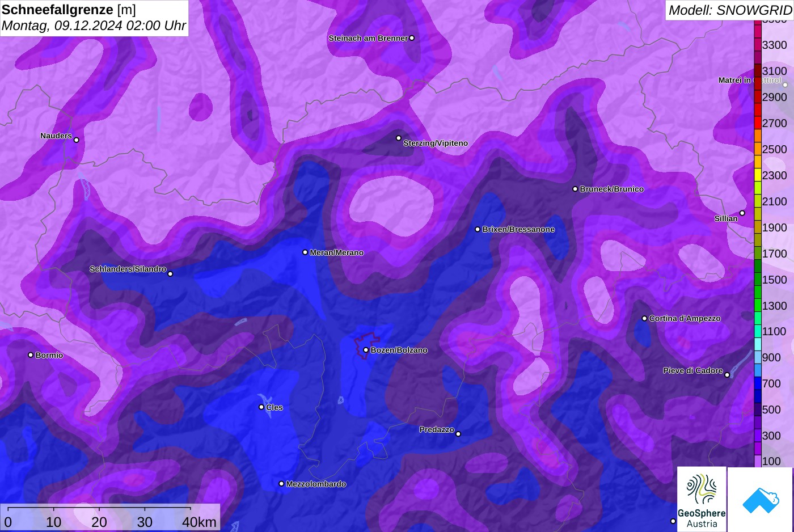This screenshot has width=794, height=532.
Task: Click the Nauders city marker
Action: pos(77,140)
